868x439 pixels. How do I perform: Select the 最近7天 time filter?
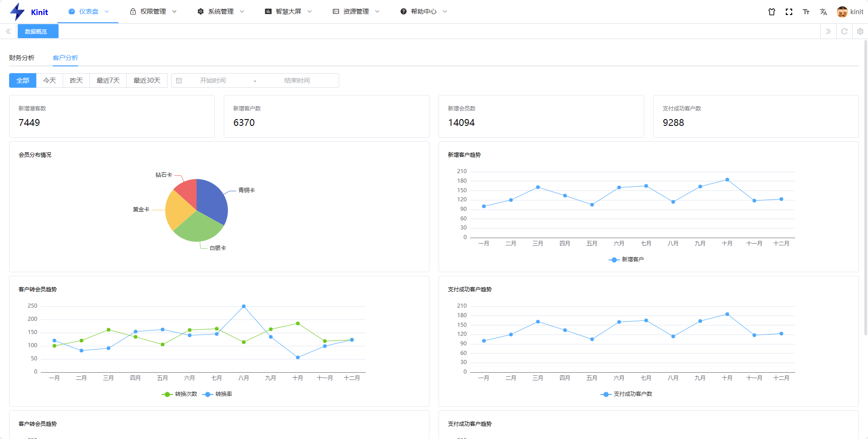pos(108,80)
